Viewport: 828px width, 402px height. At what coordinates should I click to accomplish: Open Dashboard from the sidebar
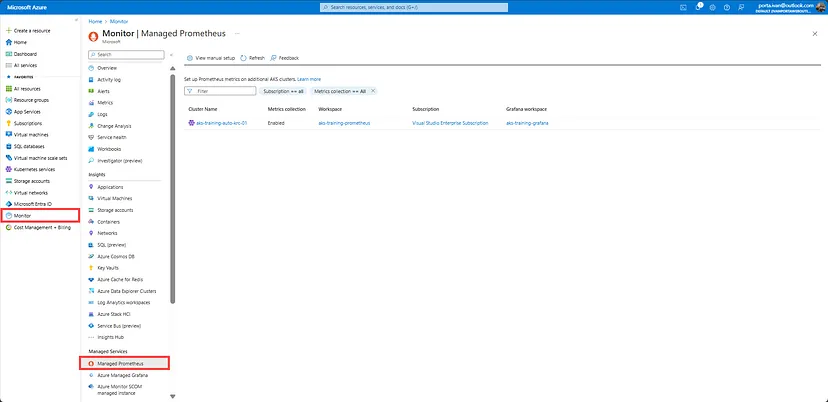[x=25, y=54]
